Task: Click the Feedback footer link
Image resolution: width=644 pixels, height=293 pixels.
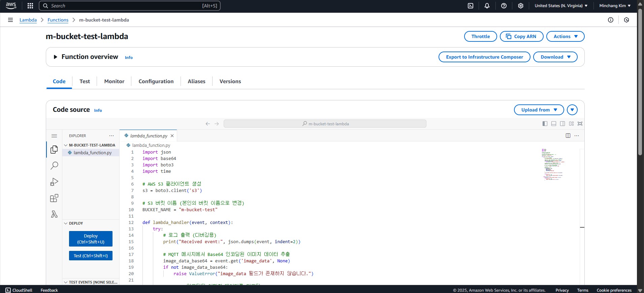Action: point(49,290)
